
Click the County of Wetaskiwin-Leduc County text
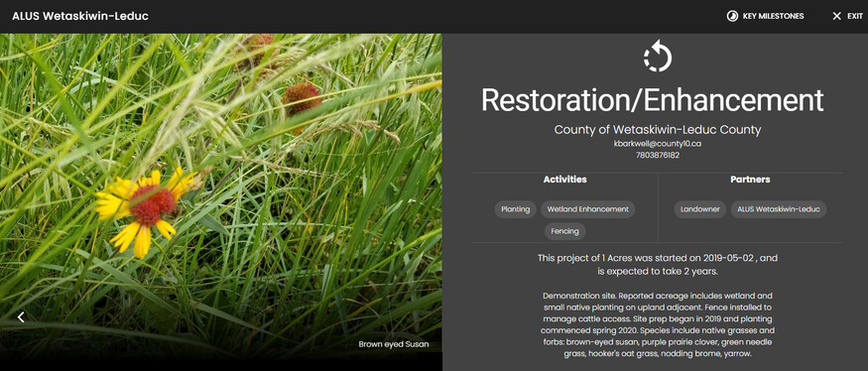tap(658, 130)
